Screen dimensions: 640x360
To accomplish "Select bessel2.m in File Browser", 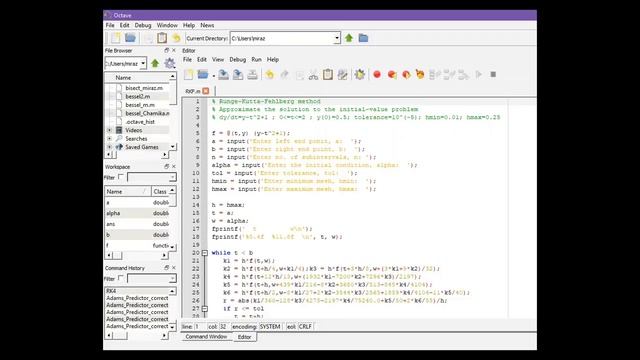I will [x=138, y=96].
